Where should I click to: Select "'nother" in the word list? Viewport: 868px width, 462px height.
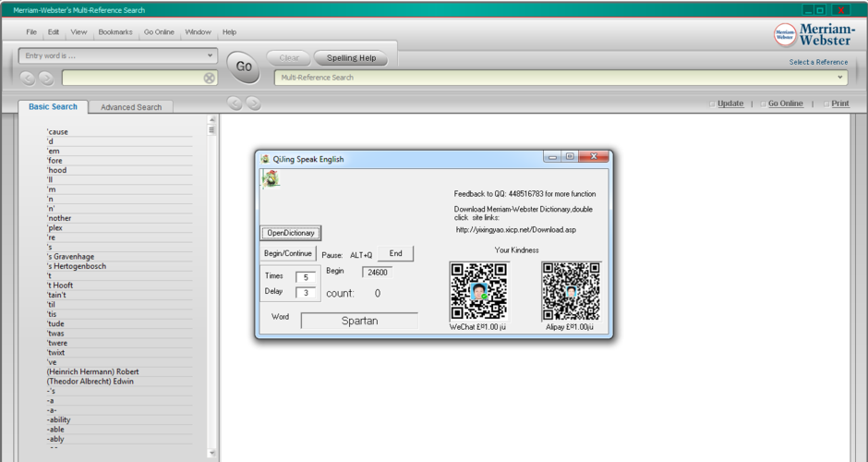pyautogui.click(x=59, y=218)
